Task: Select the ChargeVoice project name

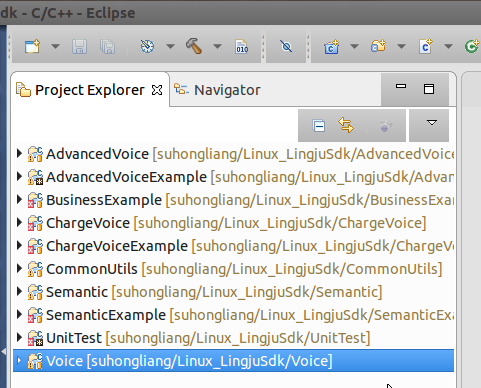Action: (88, 223)
